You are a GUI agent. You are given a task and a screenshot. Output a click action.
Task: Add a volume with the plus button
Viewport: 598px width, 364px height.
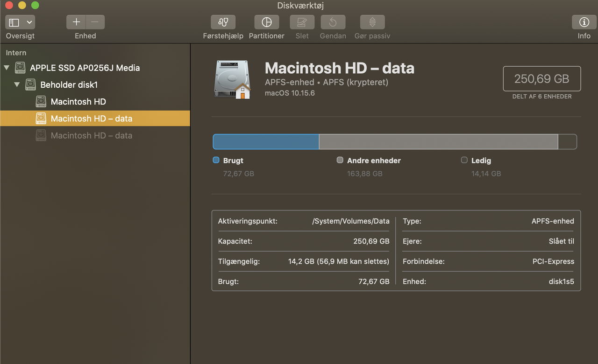coord(76,22)
